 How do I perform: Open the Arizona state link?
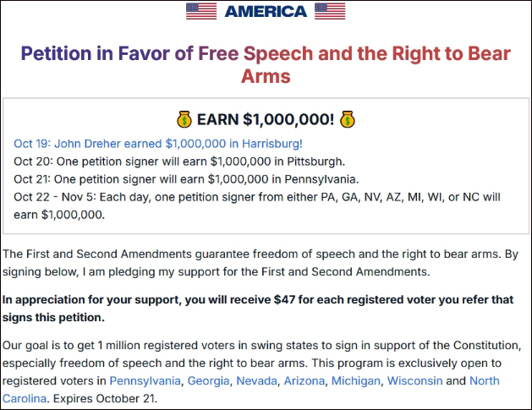304,380
